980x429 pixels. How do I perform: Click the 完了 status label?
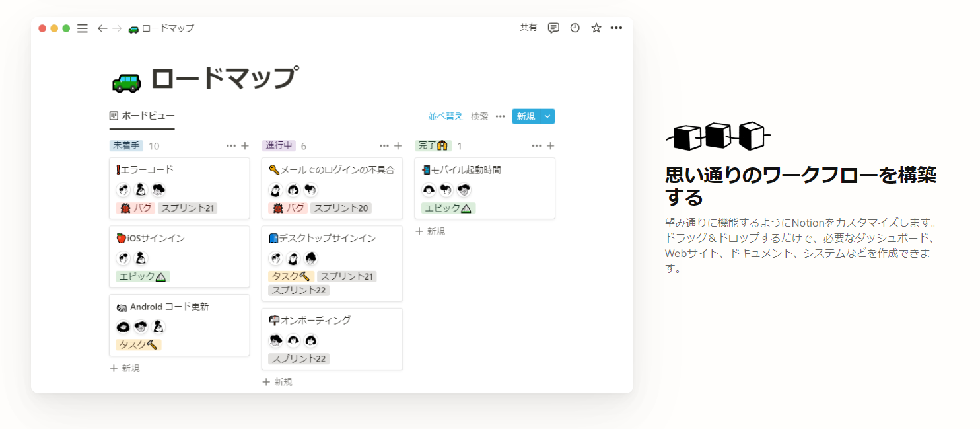coord(433,146)
